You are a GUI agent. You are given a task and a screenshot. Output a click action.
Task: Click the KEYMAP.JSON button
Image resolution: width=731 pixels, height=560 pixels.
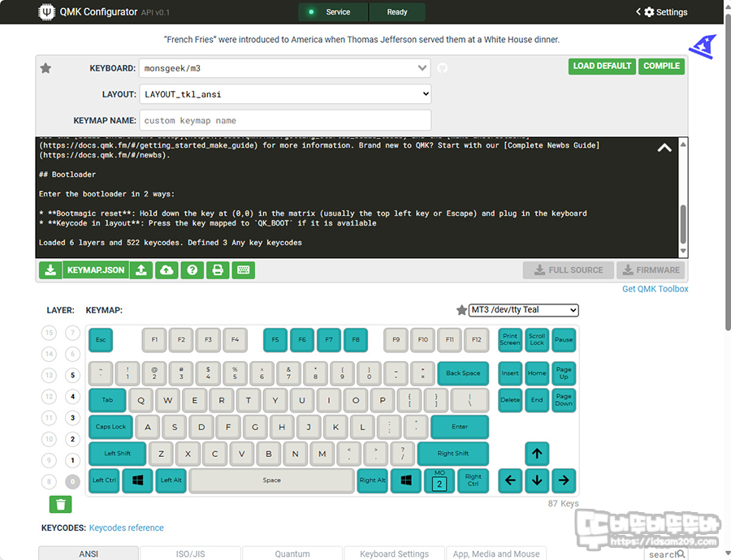click(96, 270)
